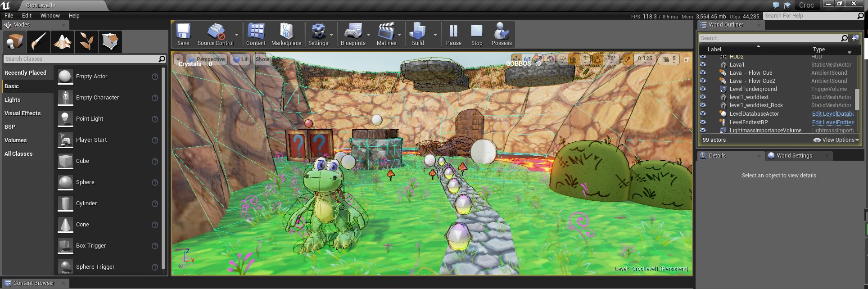
Task: Click the create folder icon in World Outliner
Action: pos(855,38)
